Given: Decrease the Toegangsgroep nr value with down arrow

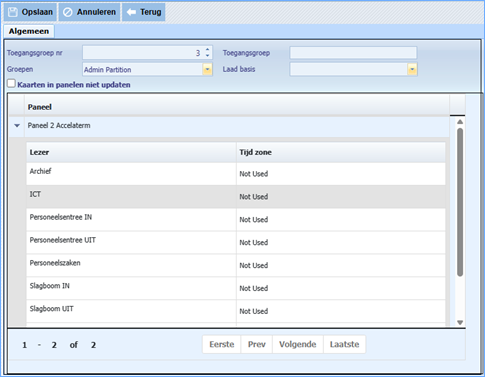Looking at the screenshot, I should (207, 55).
